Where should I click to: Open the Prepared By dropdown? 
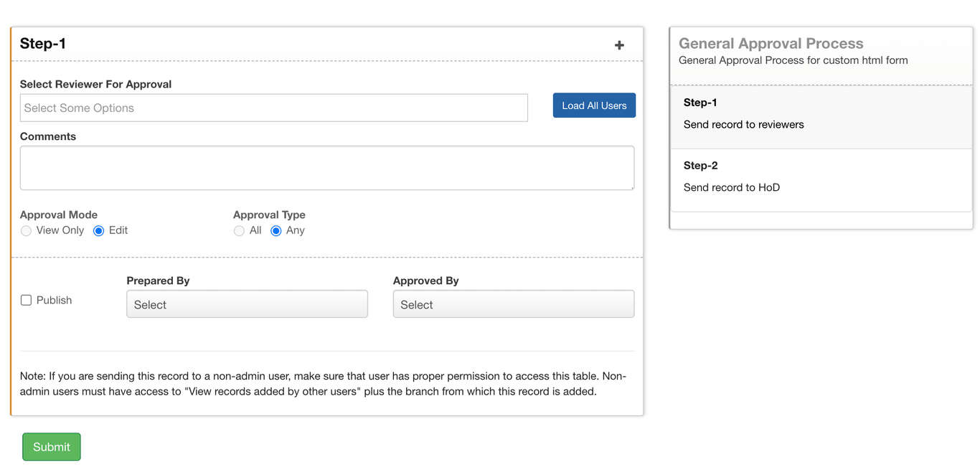(247, 304)
